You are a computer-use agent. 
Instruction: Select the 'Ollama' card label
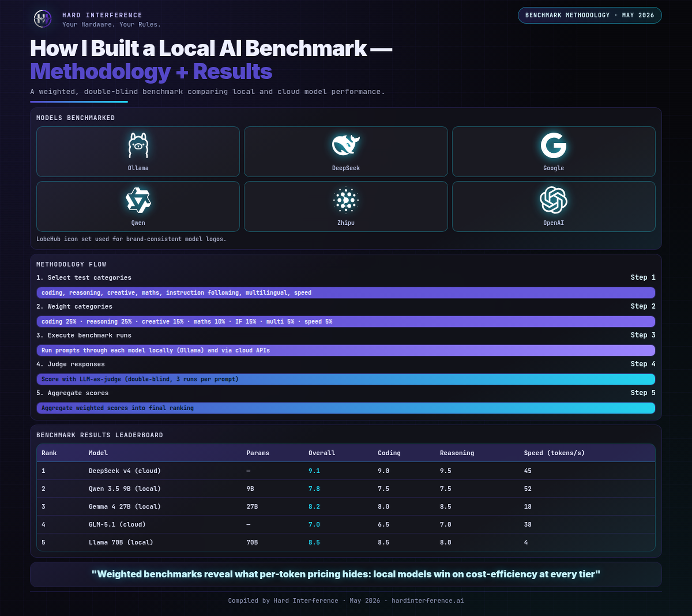[138, 168]
